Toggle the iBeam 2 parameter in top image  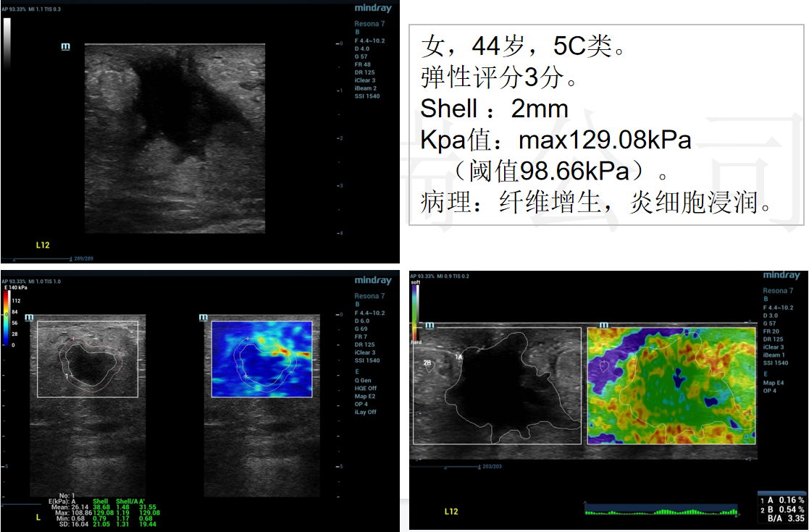(366, 88)
